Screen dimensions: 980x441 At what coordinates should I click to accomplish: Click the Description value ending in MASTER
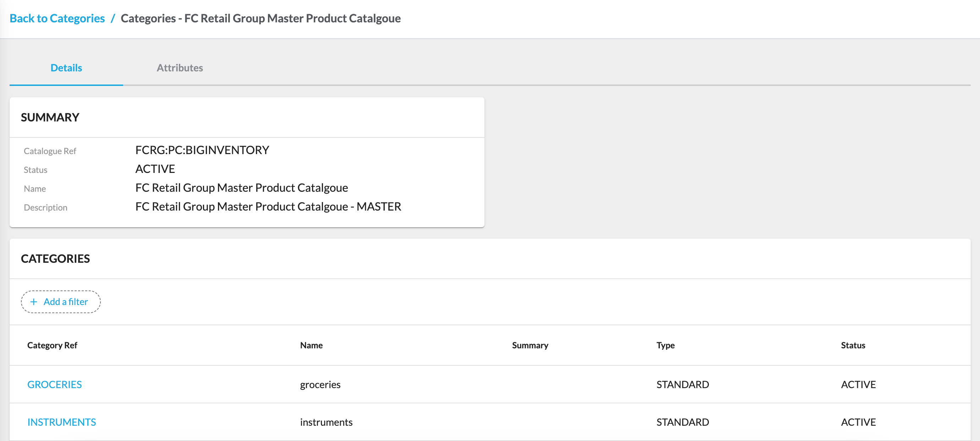pyautogui.click(x=268, y=207)
